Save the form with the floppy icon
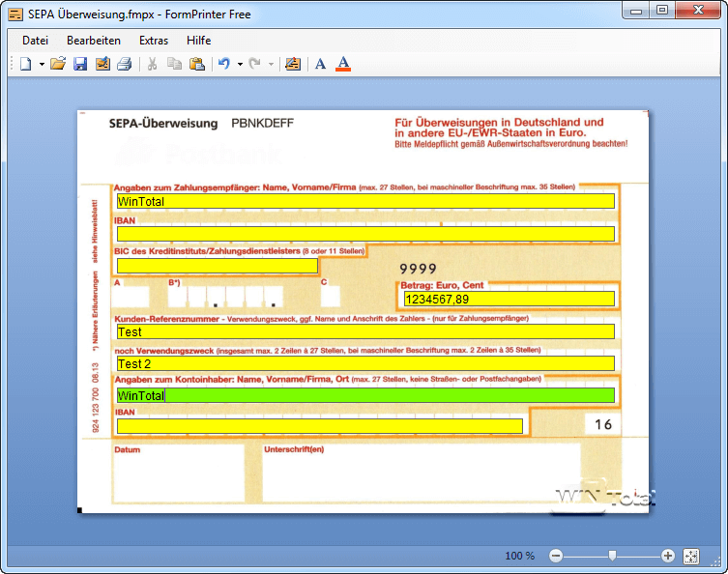Image resolution: width=728 pixels, height=574 pixels. (x=80, y=64)
